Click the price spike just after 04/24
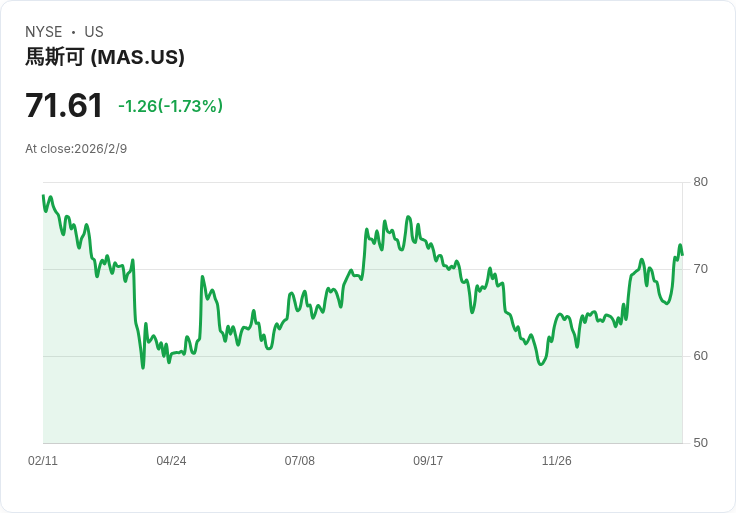 [202, 277]
